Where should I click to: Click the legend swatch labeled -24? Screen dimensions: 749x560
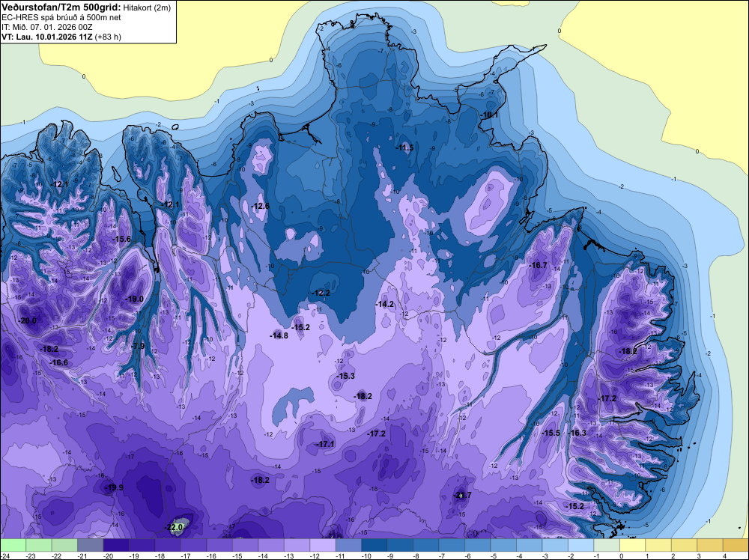coord(13,545)
